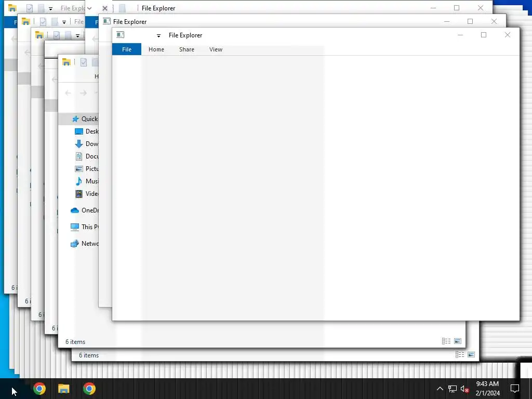This screenshot has height=399, width=532.
Task: Click the New folder icon in the top-left rearmost window
Action: click(41, 8)
